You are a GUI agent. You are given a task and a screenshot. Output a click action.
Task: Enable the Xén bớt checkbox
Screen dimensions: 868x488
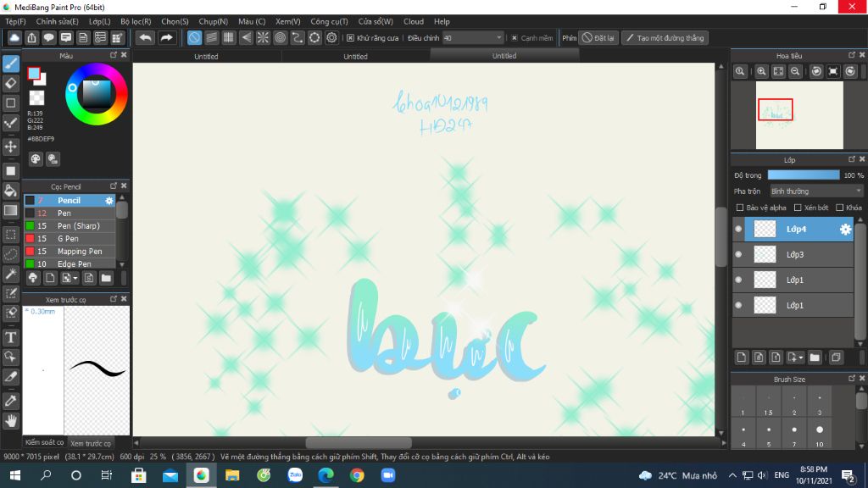click(x=798, y=208)
